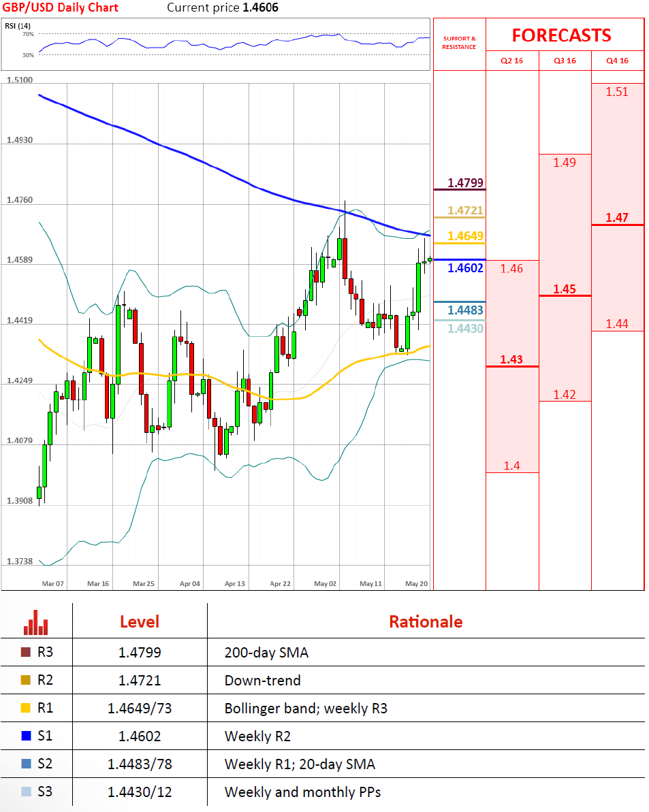Click the Bollinger band; weekly R3 rationale

306,709
